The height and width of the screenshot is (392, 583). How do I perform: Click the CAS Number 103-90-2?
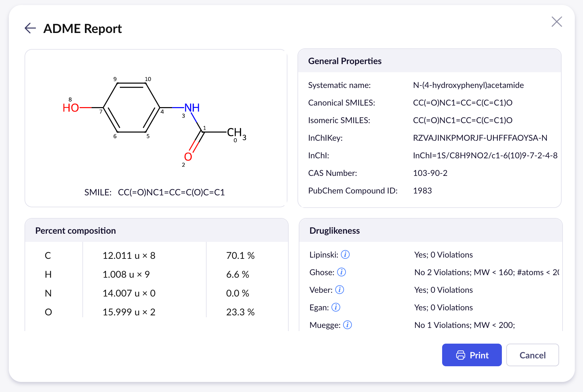(x=430, y=173)
